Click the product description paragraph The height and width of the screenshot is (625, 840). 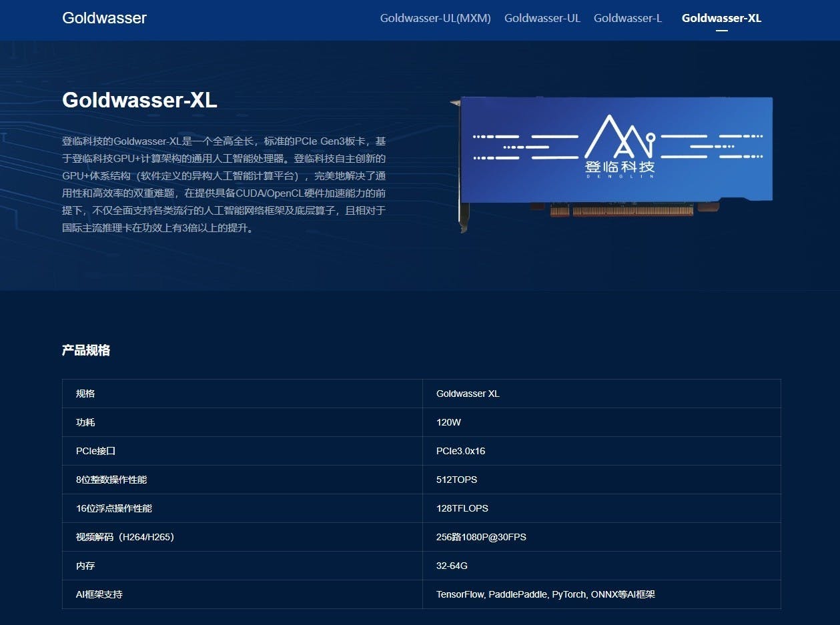tap(224, 184)
